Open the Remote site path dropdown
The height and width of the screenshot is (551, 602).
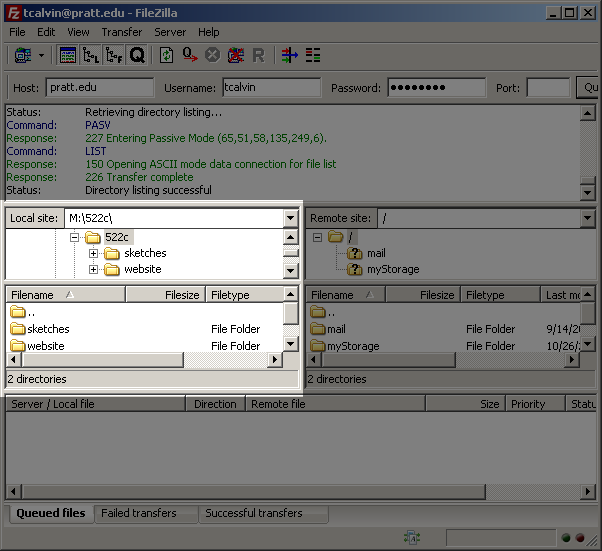coord(587,218)
